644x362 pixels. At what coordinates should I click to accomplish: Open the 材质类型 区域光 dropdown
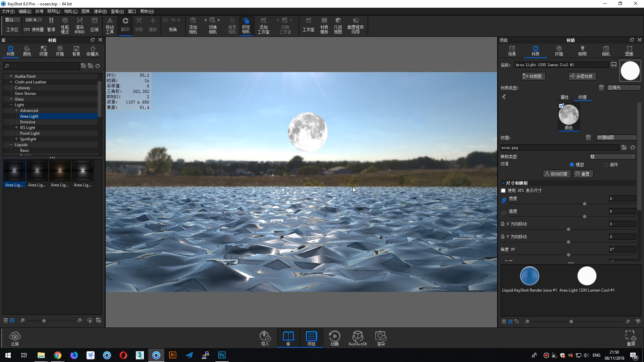click(624, 87)
